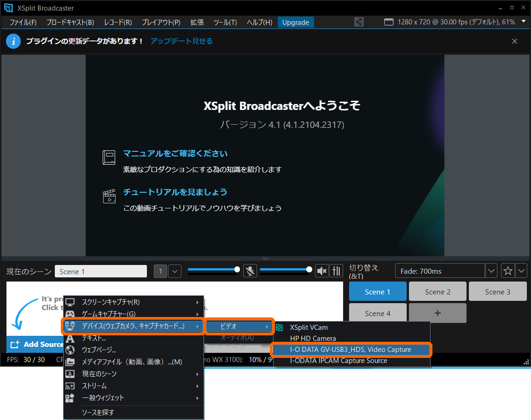Image resolution: width=531 pixels, height=420 pixels.
Task: Click the current scene icon in menu
Action: [70, 374]
